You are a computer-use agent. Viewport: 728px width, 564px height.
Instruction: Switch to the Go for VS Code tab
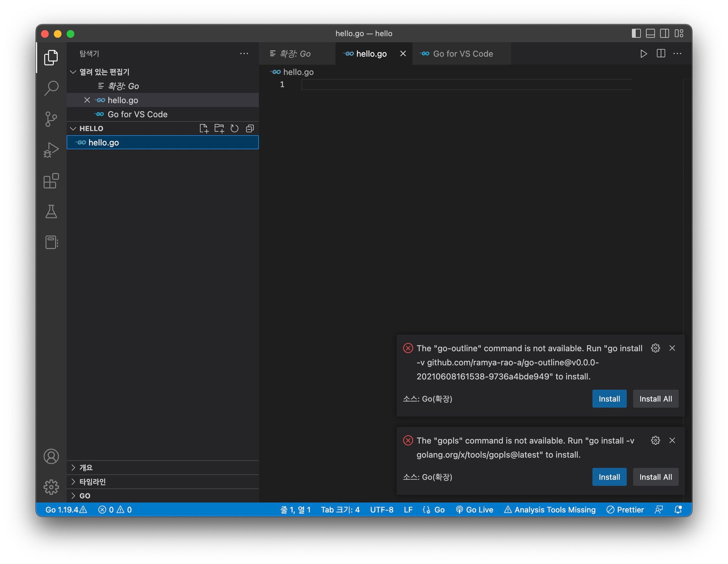coord(462,54)
